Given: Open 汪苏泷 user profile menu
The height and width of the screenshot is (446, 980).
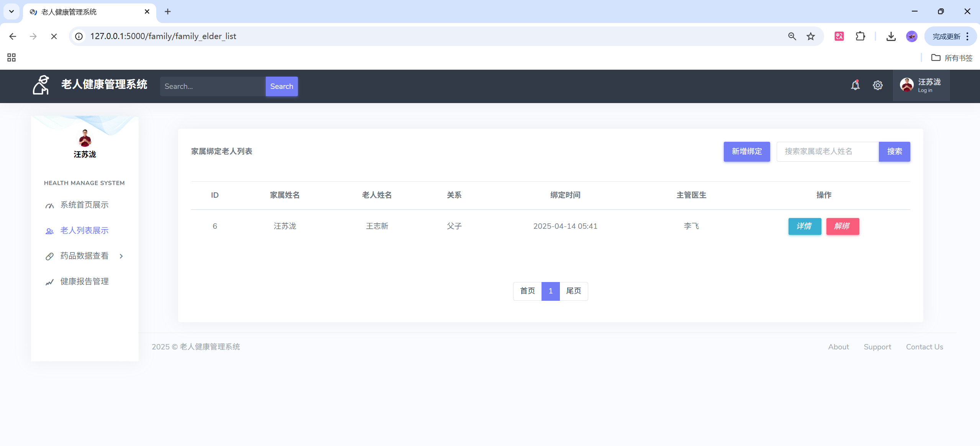Looking at the screenshot, I should (x=921, y=85).
